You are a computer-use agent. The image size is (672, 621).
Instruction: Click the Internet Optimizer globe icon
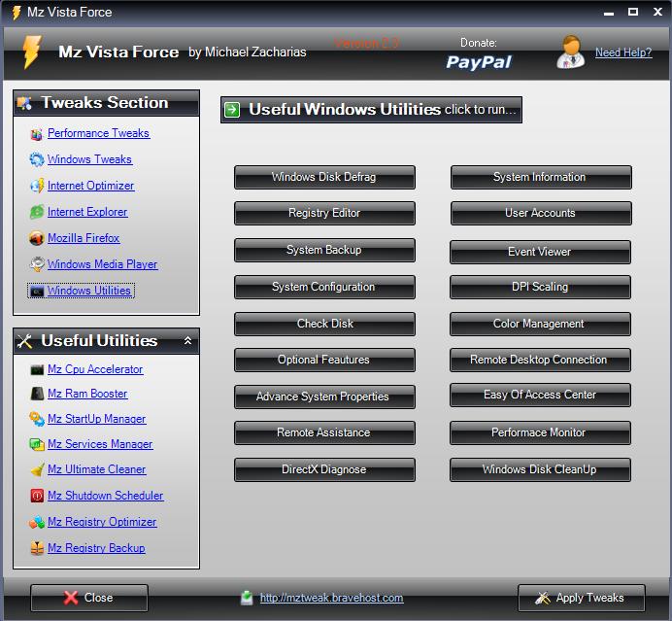37,186
